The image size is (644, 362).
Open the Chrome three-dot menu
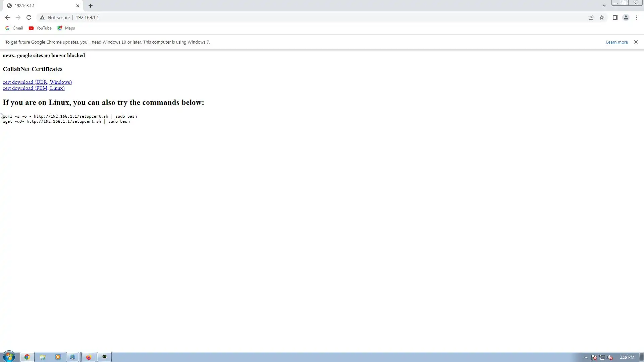(x=637, y=17)
